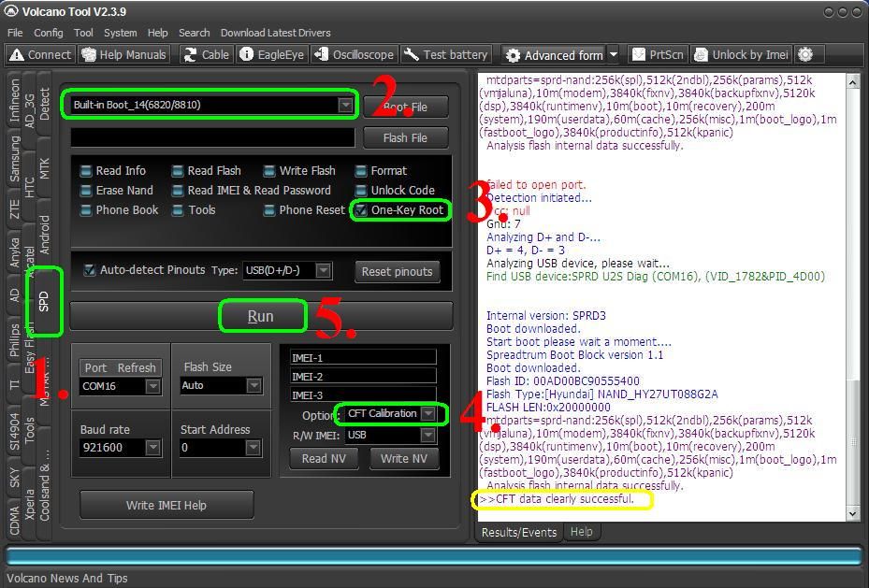Click the gear settings icon in toolbar
869x588 pixels.
805,55
